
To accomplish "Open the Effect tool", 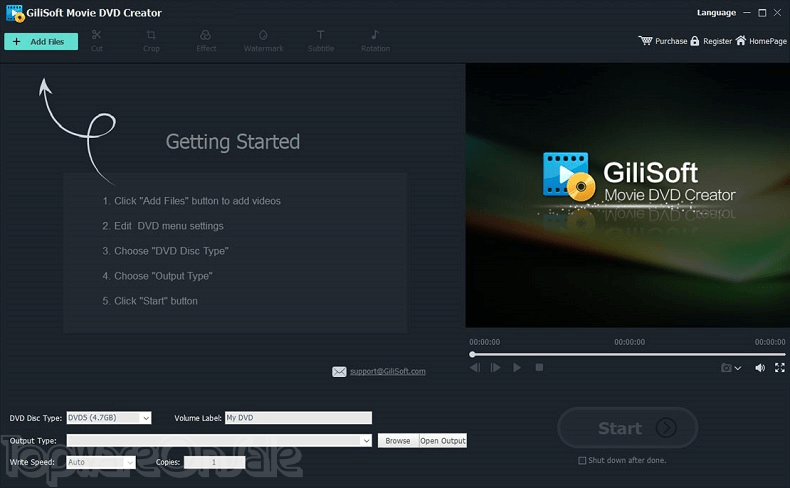I will 206,41.
